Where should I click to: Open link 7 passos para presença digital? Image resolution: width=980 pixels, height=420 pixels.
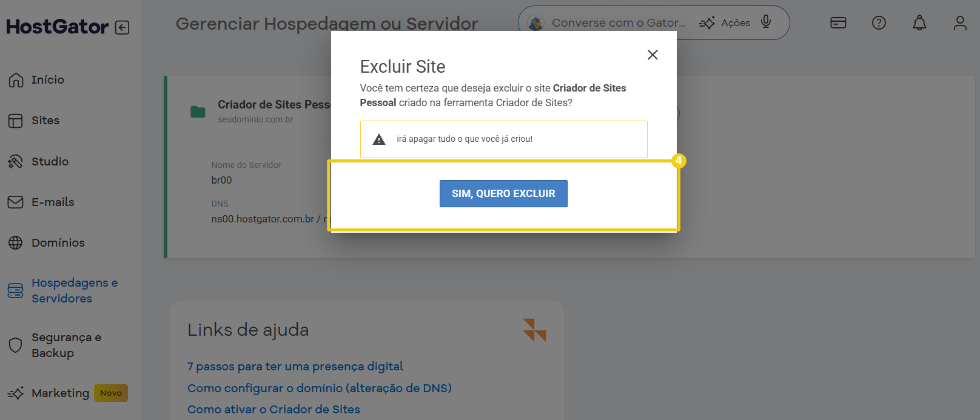pos(295,366)
